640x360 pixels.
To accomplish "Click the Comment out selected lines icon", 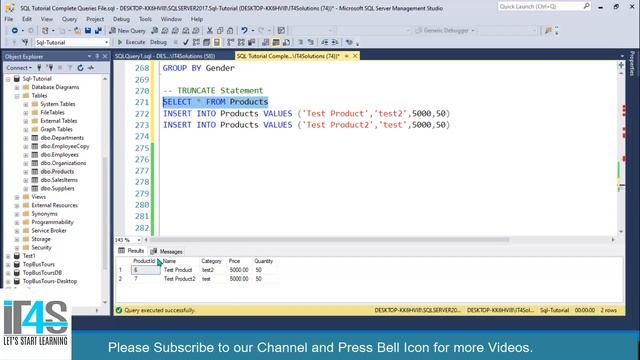I will coord(300,42).
